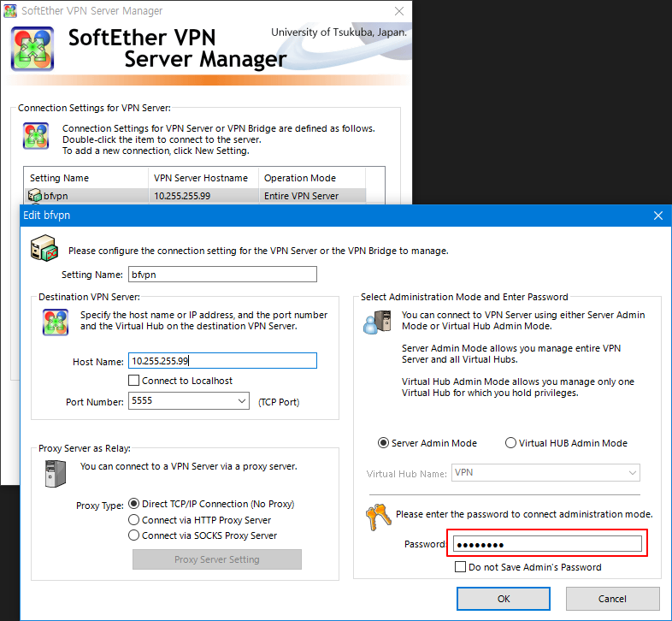This screenshot has height=621, width=672.
Task: Select the bfvpn setting name in the list
Action: click(x=56, y=196)
